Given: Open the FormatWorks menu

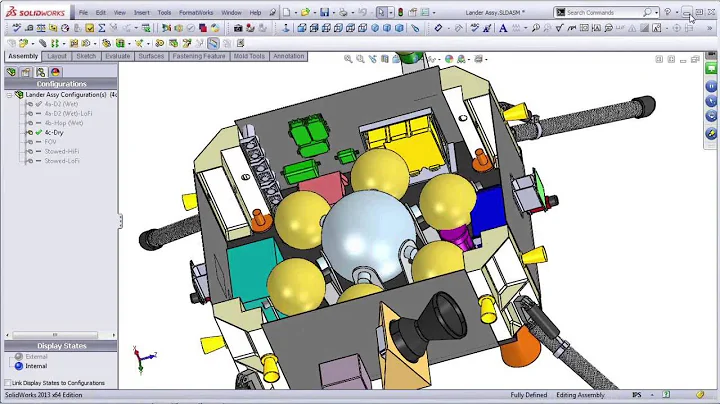Looking at the screenshot, I should (196, 12).
